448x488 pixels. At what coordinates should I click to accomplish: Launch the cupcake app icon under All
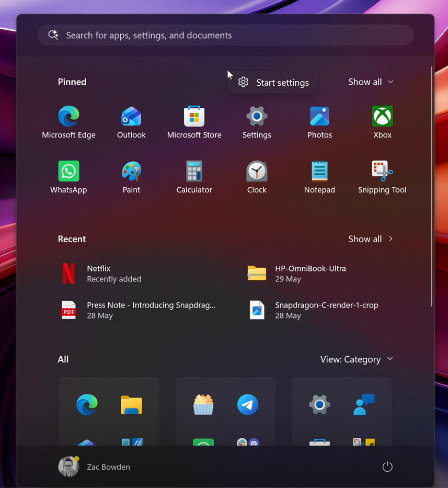pyautogui.click(x=203, y=405)
